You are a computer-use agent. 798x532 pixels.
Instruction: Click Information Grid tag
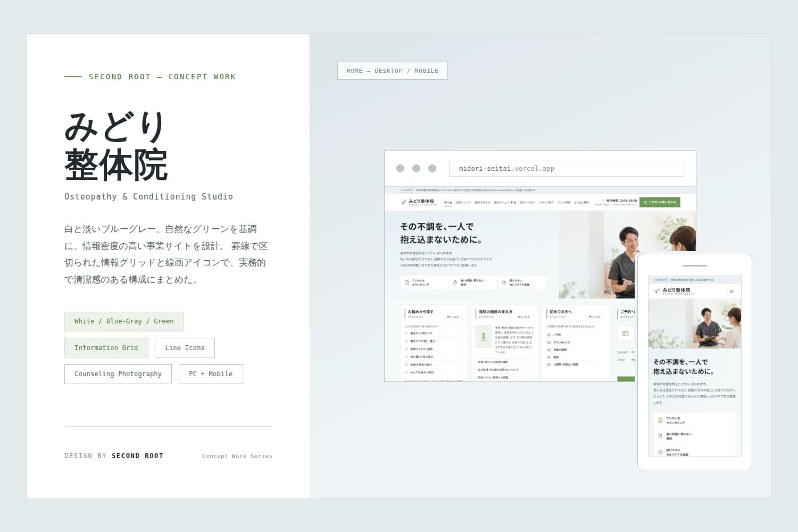point(106,348)
